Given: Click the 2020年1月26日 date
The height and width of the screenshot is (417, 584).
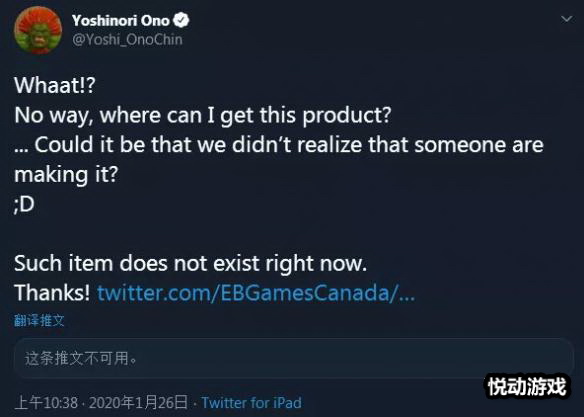Looking at the screenshot, I should [x=138, y=402].
